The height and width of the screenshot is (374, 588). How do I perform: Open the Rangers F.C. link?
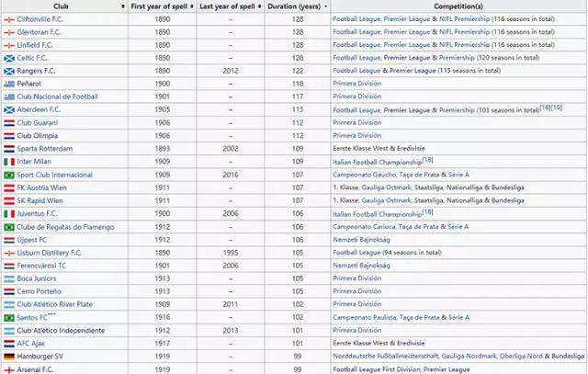pos(36,71)
